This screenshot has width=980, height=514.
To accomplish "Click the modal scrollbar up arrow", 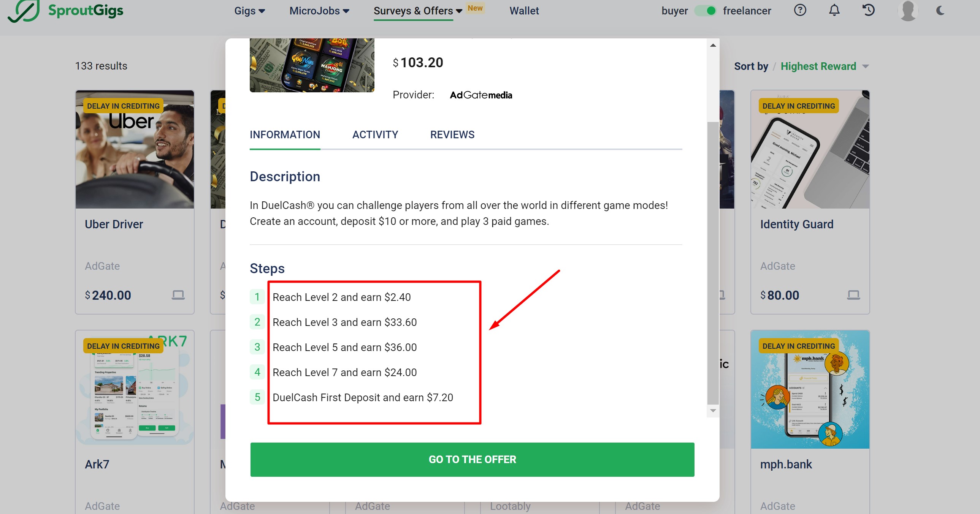I will (713, 45).
